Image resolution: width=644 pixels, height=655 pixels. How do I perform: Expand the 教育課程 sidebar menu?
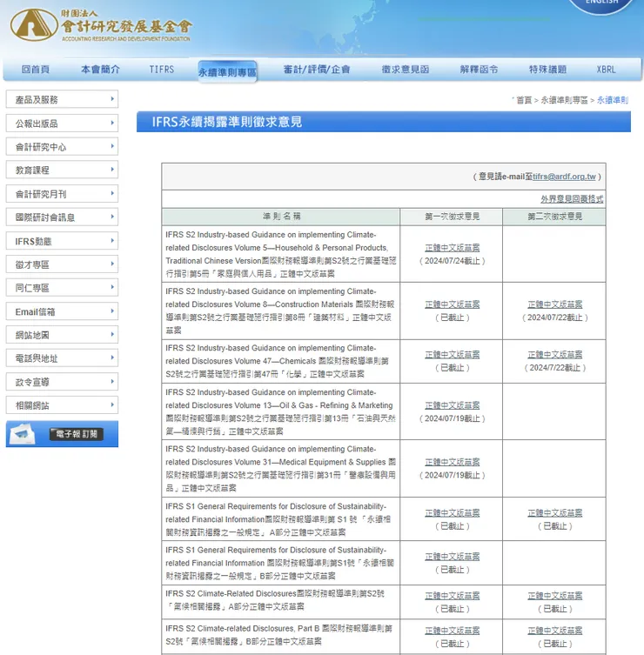[x=62, y=170]
